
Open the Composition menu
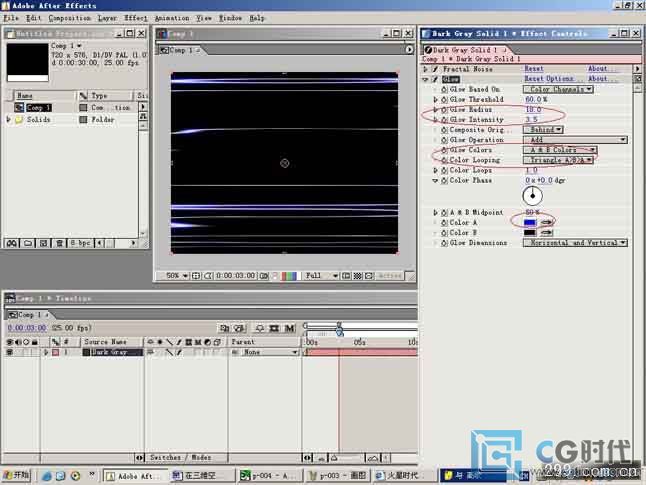click(70, 18)
